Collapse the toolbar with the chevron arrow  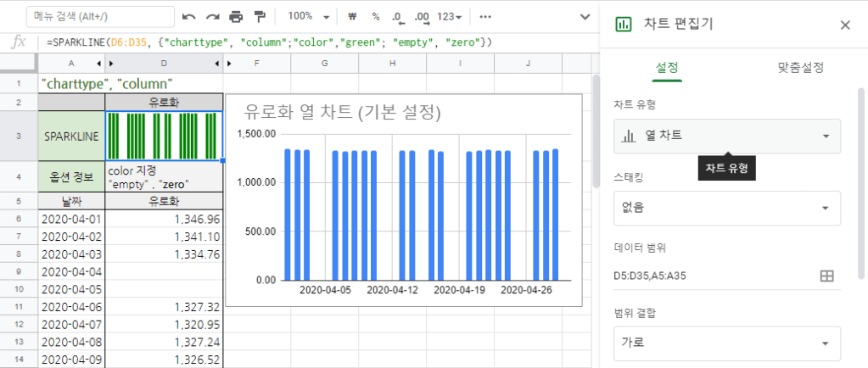pos(584,17)
